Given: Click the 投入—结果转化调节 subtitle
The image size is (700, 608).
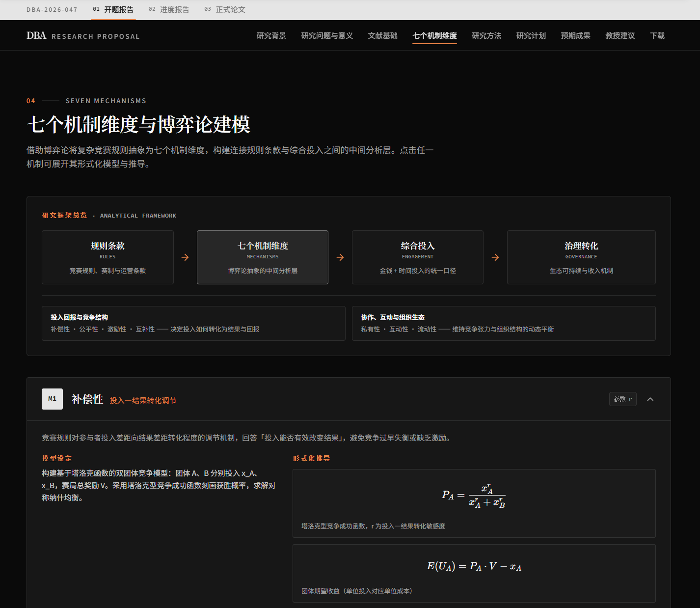Looking at the screenshot, I should (x=143, y=401).
